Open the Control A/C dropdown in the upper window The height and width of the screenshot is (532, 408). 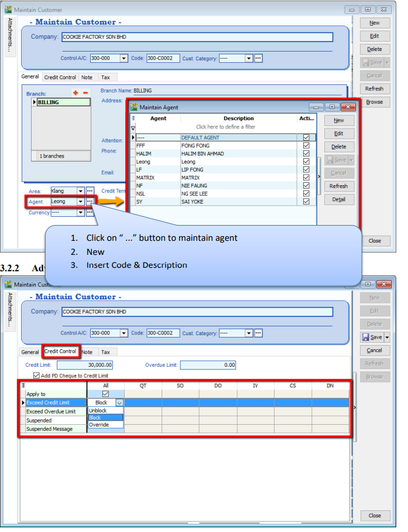tap(124, 58)
